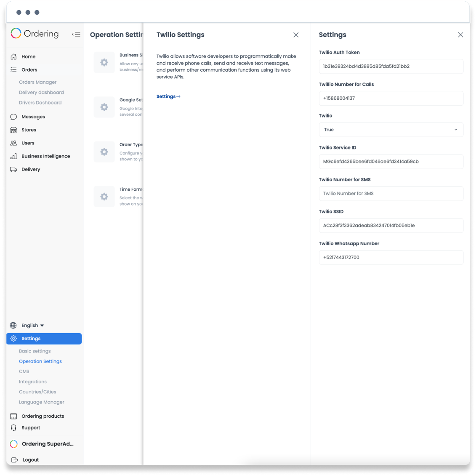This screenshot has height=475, width=476.
Task: Navigate to Users
Action: pyautogui.click(x=28, y=143)
